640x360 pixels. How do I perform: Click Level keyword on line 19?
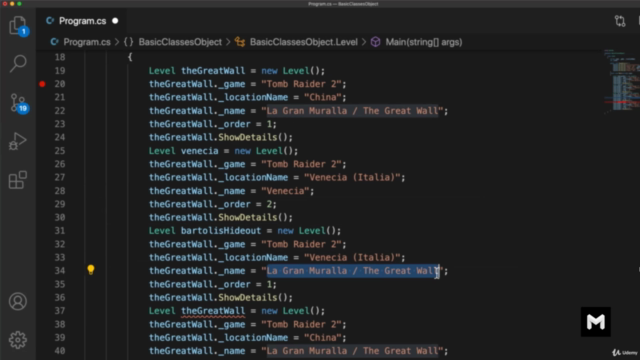click(x=162, y=71)
